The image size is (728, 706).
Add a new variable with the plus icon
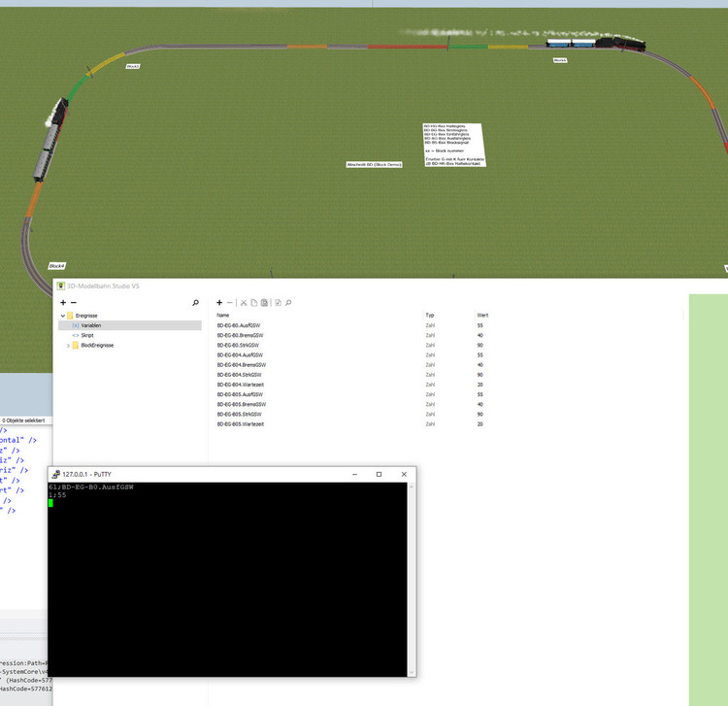coord(219,302)
